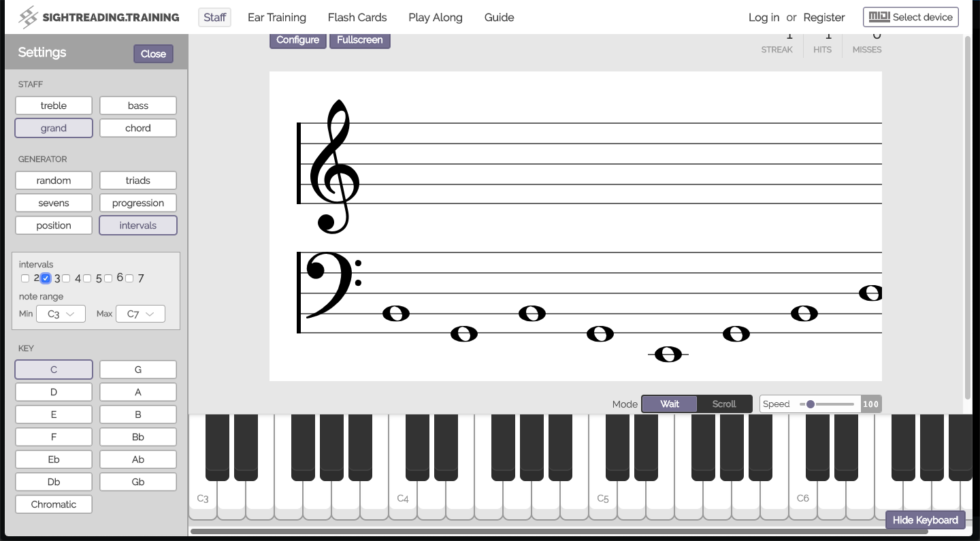Enable the interval 4 checkbox

[66, 278]
